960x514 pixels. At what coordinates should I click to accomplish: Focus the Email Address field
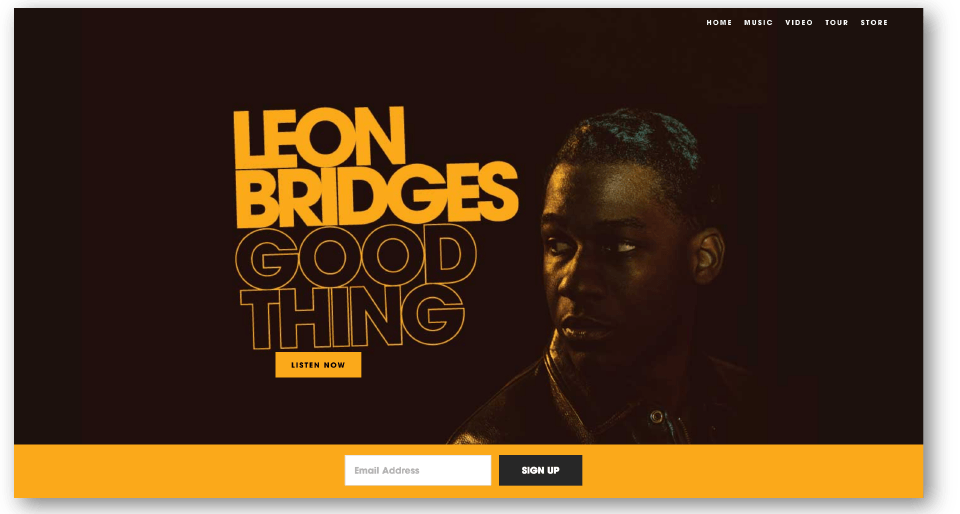tap(418, 470)
